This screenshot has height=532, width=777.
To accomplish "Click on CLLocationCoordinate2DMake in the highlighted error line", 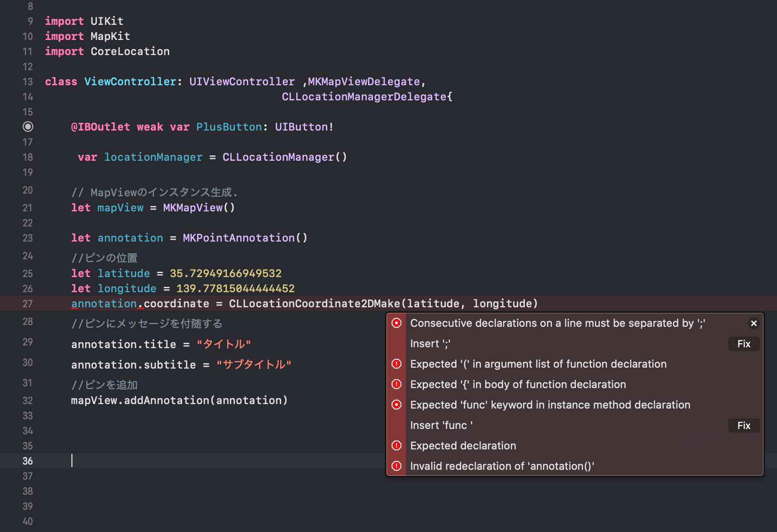I will 314,304.
